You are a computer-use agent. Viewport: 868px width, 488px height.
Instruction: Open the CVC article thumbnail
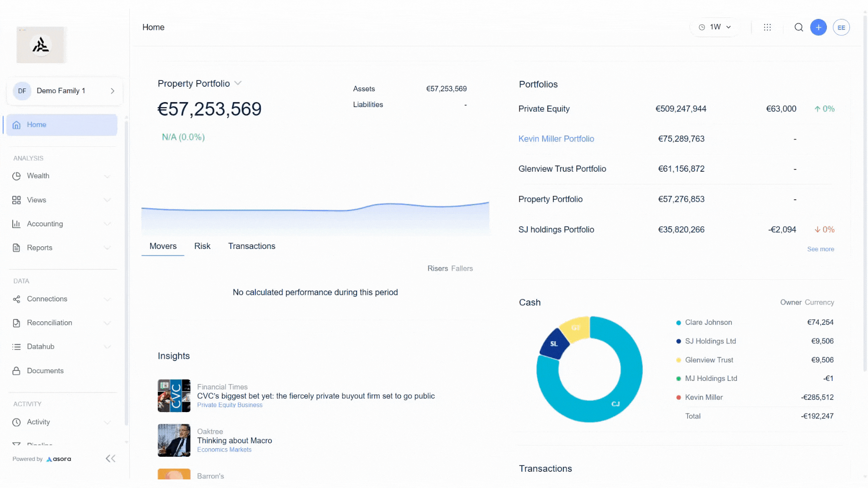coord(174,396)
